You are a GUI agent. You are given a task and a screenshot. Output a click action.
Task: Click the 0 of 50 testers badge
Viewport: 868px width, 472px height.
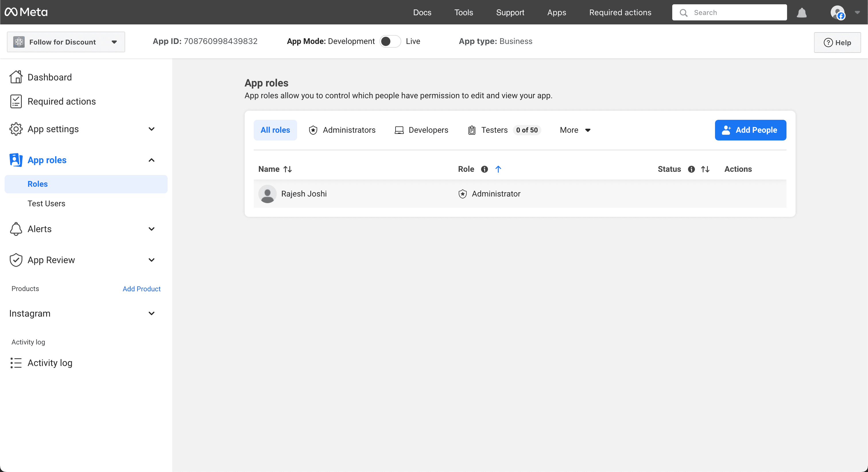click(527, 130)
